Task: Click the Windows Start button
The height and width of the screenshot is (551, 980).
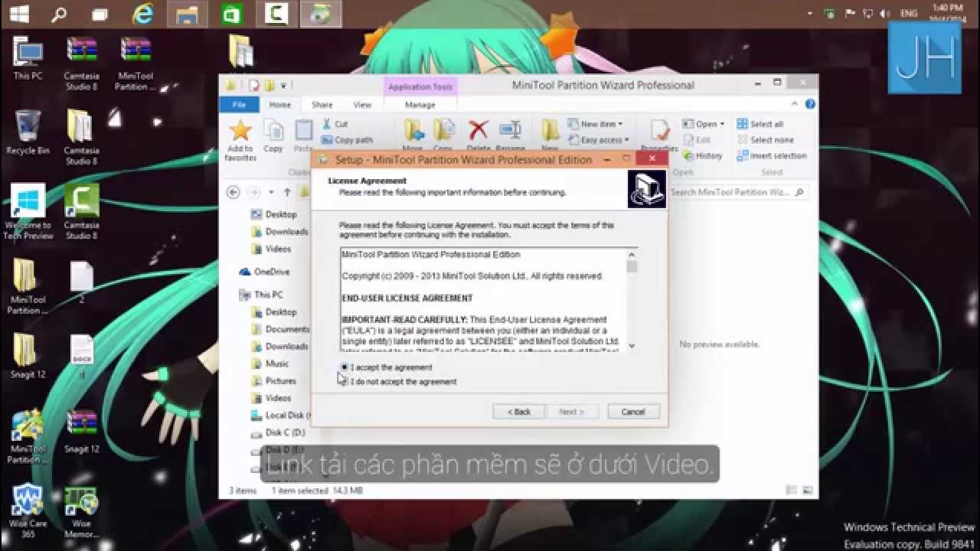Action: point(19,13)
